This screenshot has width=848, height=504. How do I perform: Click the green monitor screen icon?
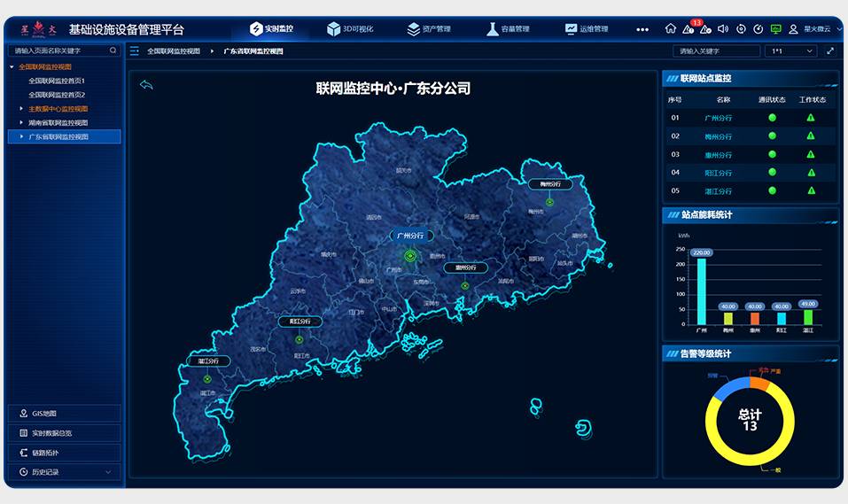(x=775, y=29)
